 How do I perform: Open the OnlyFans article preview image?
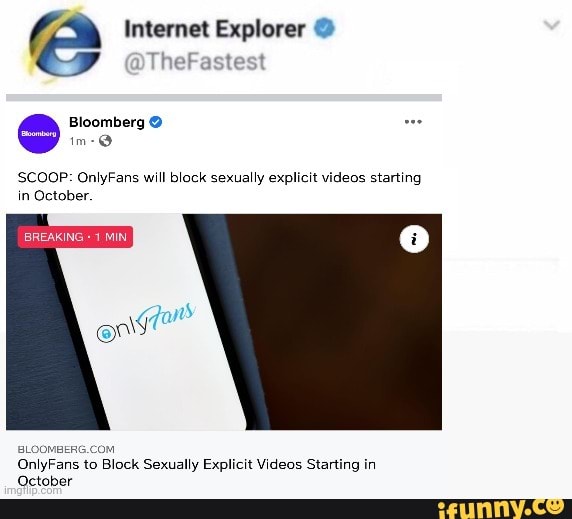click(x=224, y=322)
